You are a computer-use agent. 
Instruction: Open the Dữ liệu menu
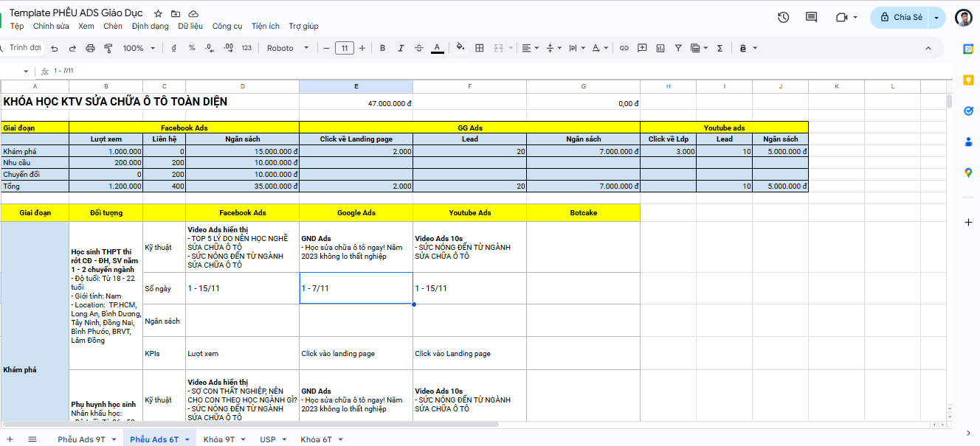coord(190,26)
